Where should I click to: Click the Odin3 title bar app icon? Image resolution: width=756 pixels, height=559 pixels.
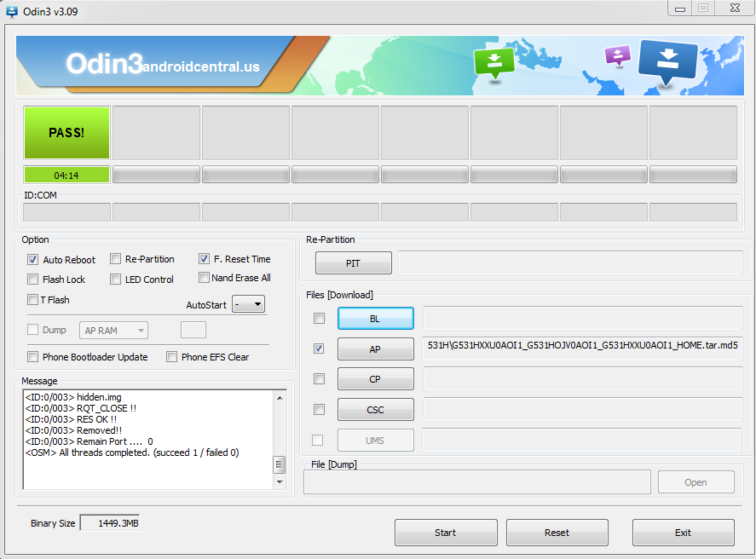coord(11,12)
